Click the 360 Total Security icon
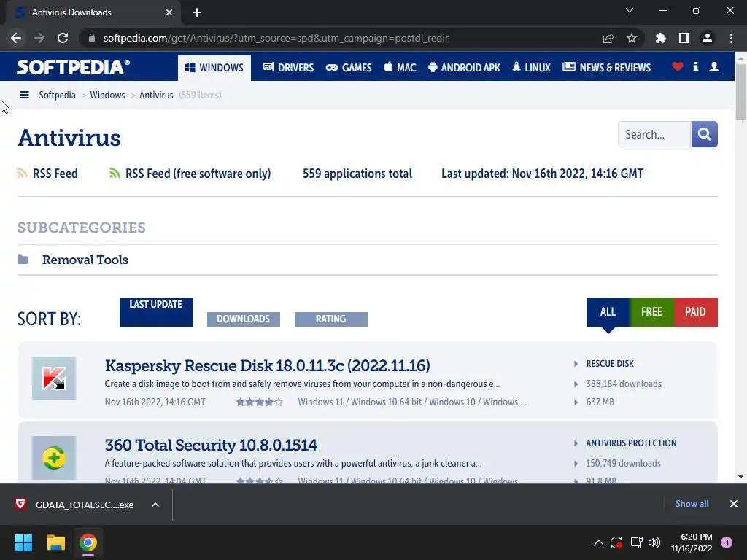This screenshot has height=560, width=747. click(54, 458)
